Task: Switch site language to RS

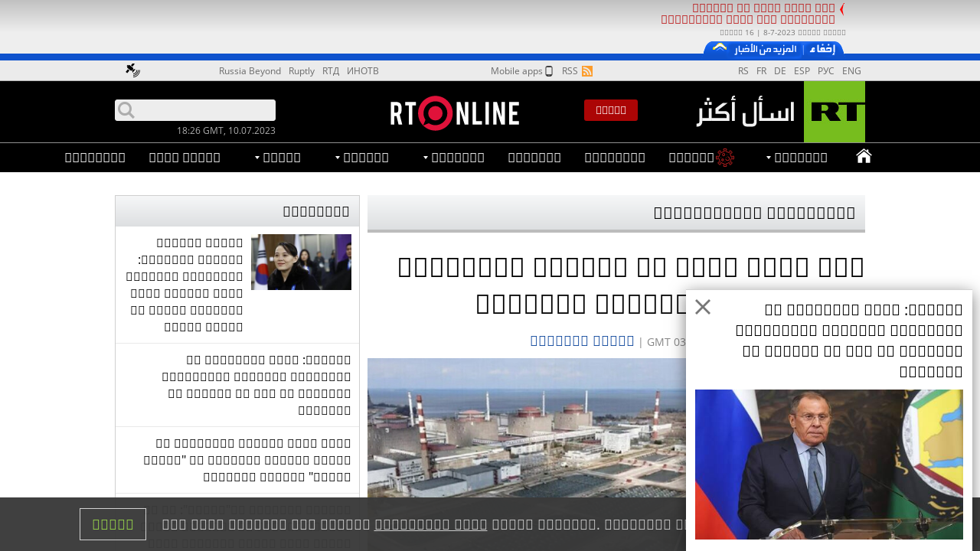Action: 743,71
